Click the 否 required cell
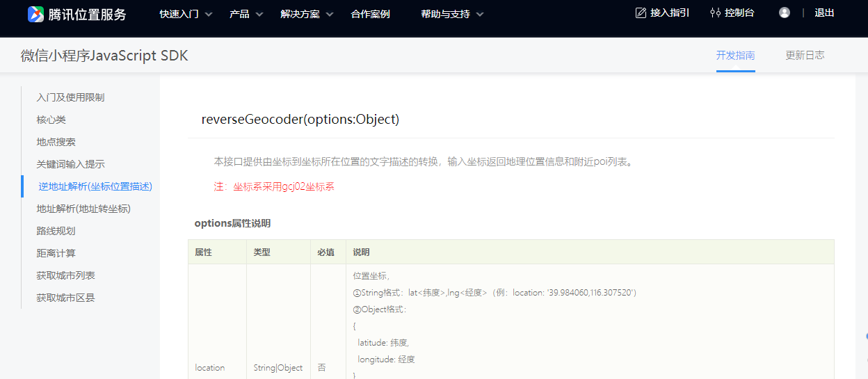 (321, 368)
